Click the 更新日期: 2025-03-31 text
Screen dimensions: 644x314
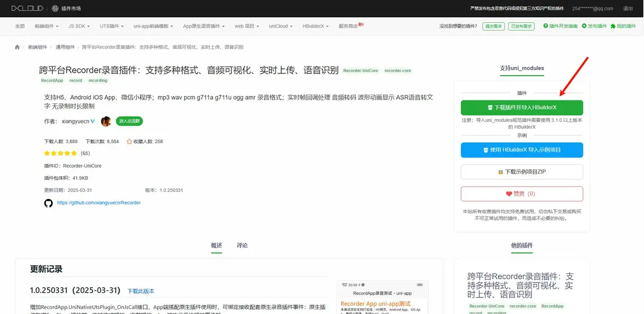coord(68,190)
